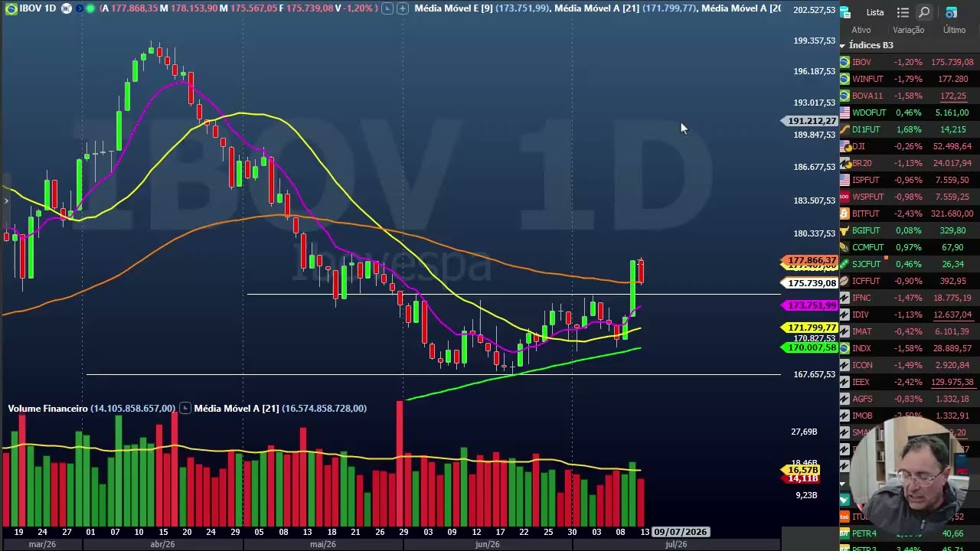Click the DJI row icon
The image size is (980, 551).
pyautogui.click(x=844, y=146)
